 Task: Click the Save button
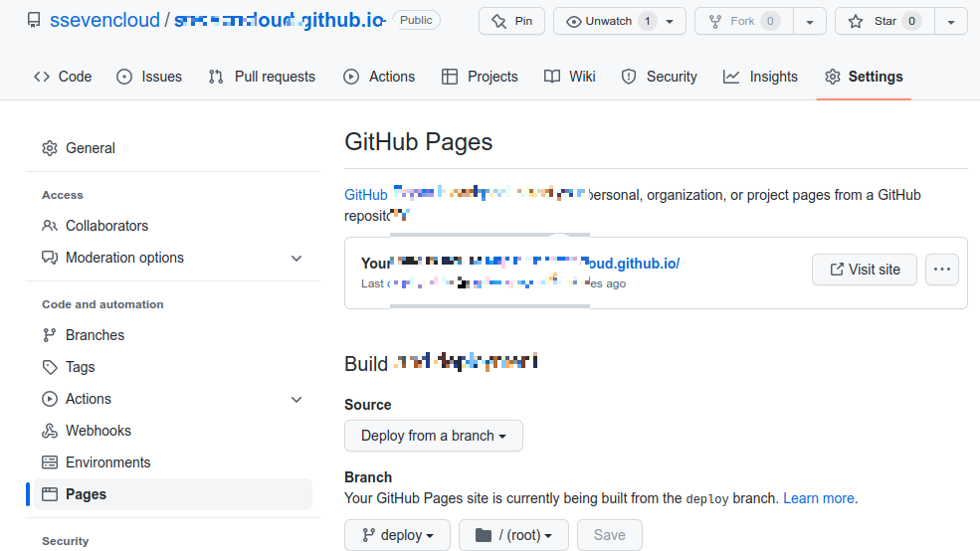pos(609,535)
